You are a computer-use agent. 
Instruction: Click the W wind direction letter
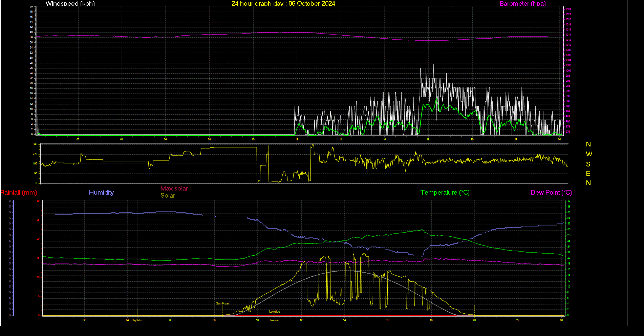[x=589, y=154]
